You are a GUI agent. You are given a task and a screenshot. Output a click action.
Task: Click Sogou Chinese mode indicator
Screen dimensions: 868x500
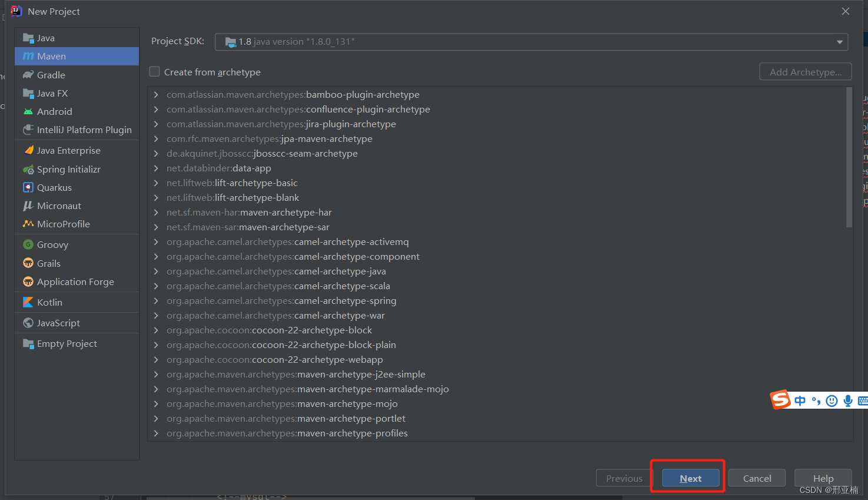pyautogui.click(x=800, y=401)
